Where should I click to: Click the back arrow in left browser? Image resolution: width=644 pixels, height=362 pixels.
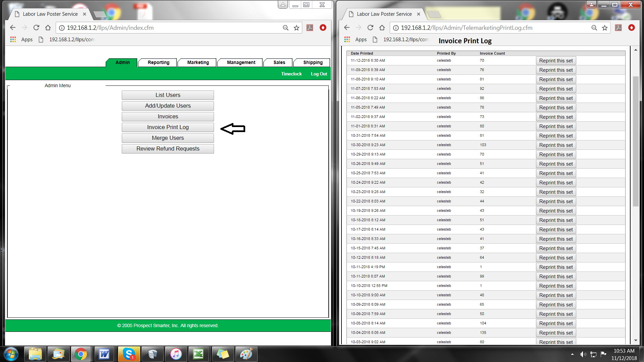(13, 28)
